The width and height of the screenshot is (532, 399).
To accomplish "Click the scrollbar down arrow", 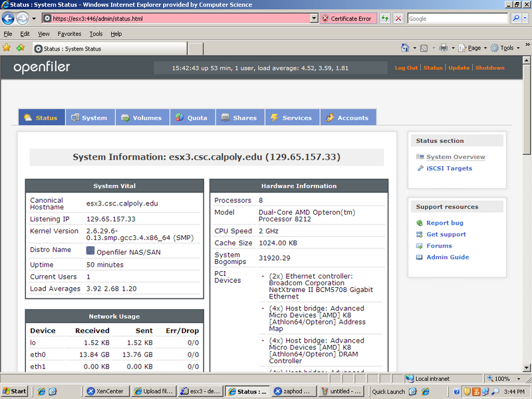I will pyautogui.click(x=527, y=368).
